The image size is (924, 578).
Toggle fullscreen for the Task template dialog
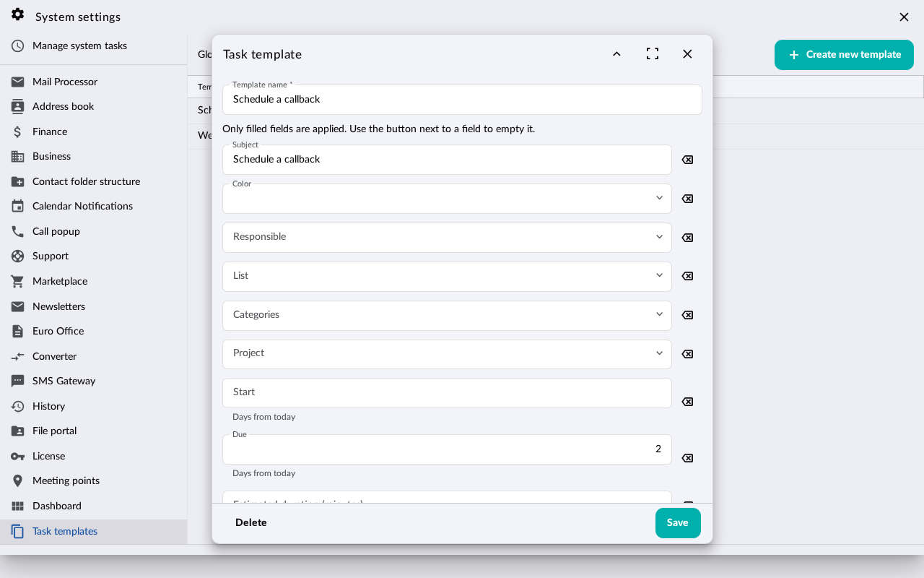(x=653, y=54)
